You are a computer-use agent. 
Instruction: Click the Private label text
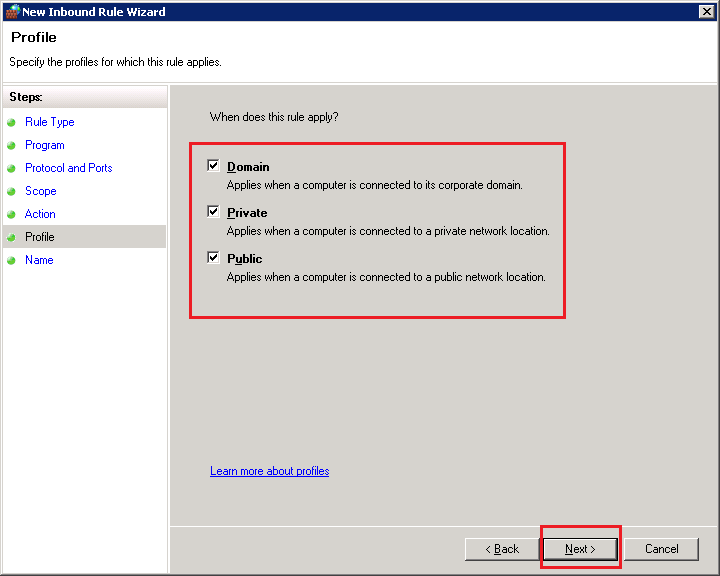(x=247, y=213)
